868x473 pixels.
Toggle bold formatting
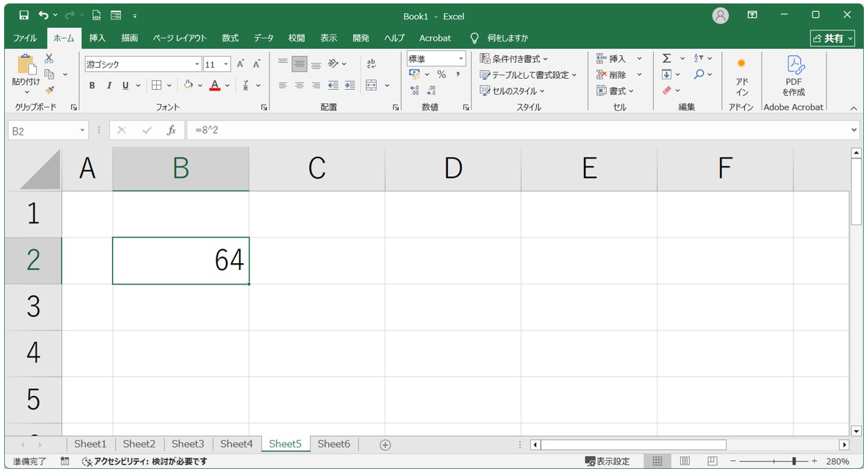click(92, 86)
